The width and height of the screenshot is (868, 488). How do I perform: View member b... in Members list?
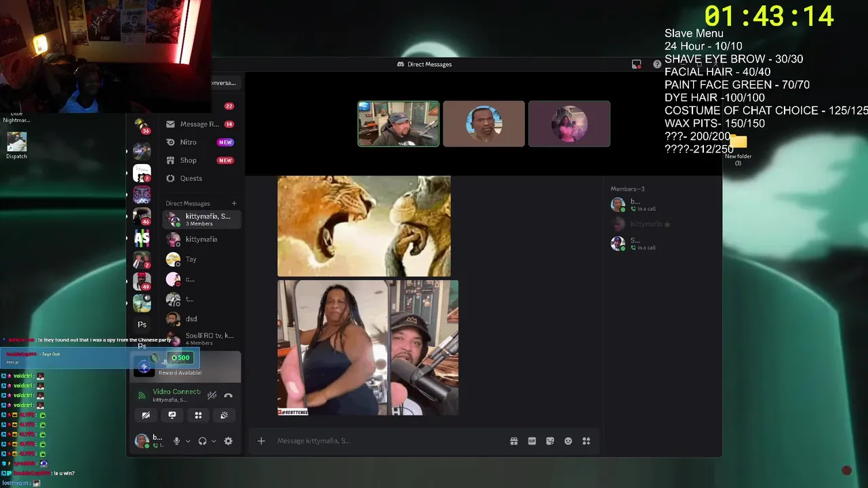pos(660,205)
